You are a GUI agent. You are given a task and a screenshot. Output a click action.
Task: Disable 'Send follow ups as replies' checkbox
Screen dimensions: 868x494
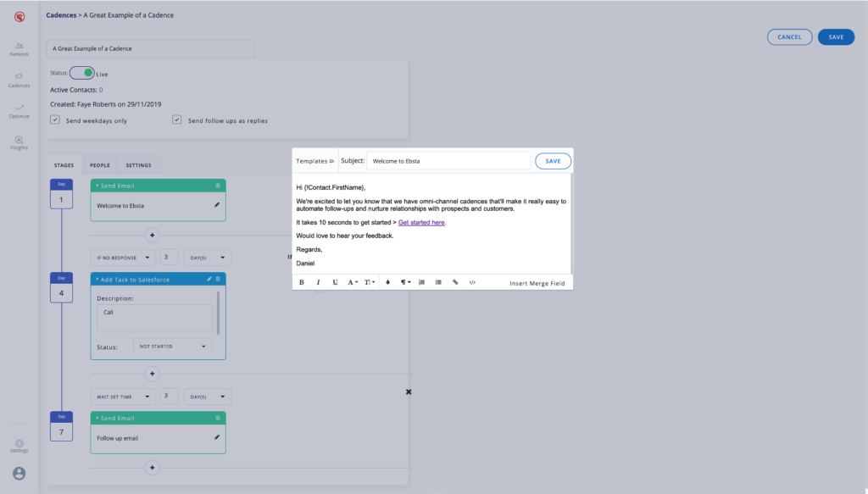177,120
